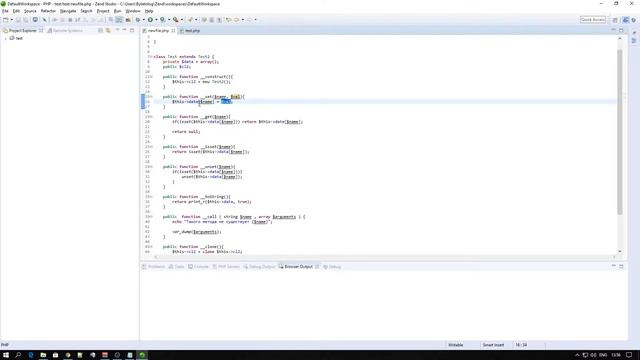Image resolution: width=640 pixels, height=360 pixels.
Task: Open the Search menu
Action: point(86,11)
